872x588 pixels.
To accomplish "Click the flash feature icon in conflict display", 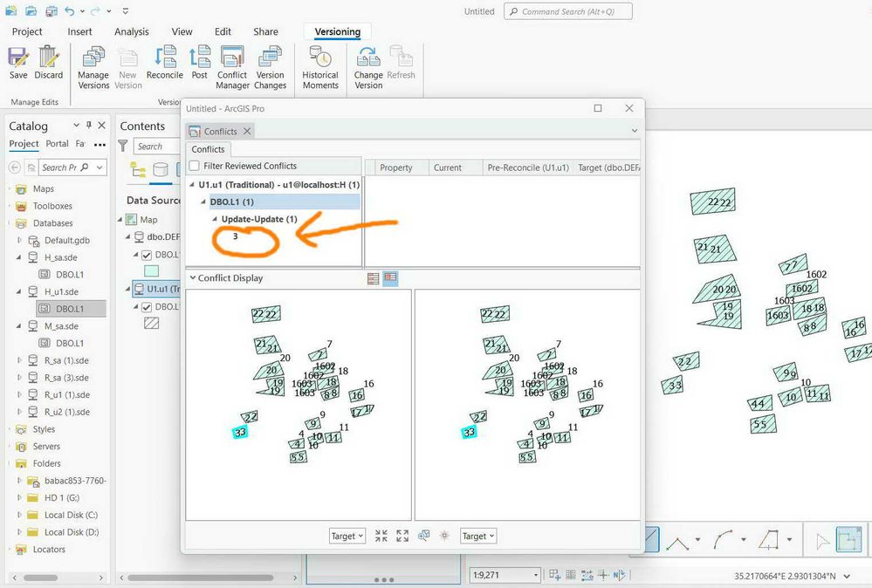I will tap(444, 536).
